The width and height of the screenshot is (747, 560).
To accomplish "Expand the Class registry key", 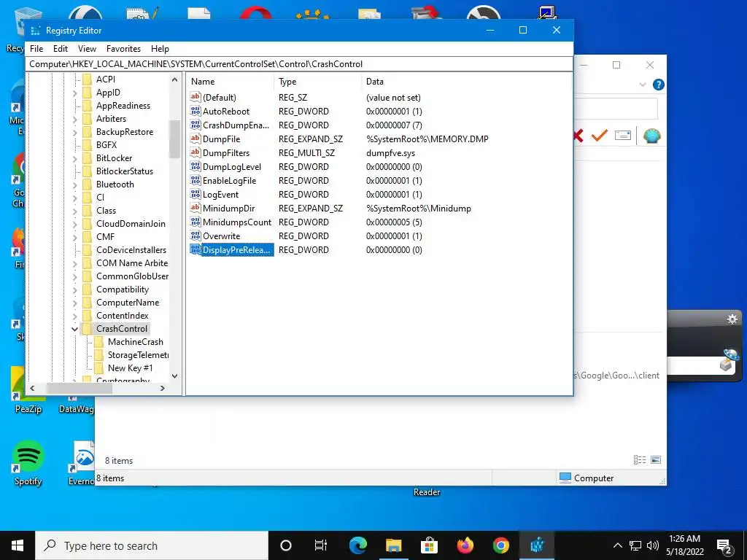I will coord(75,211).
